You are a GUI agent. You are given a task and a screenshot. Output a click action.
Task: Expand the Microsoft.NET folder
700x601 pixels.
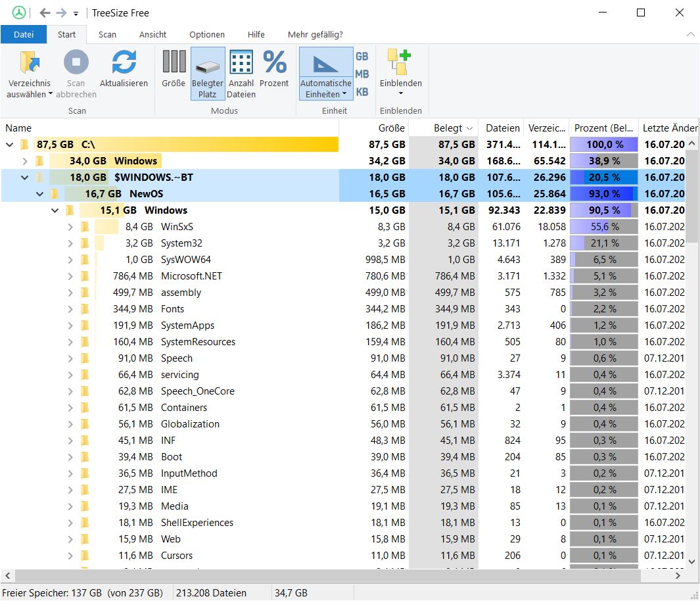click(x=70, y=276)
